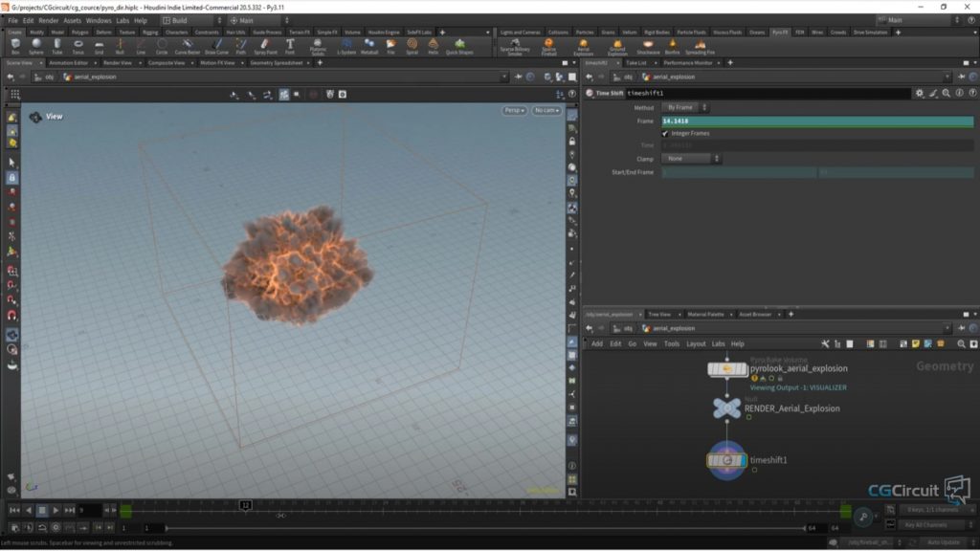Select the Torus shelf tool
980x551 pixels.
(x=78, y=46)
